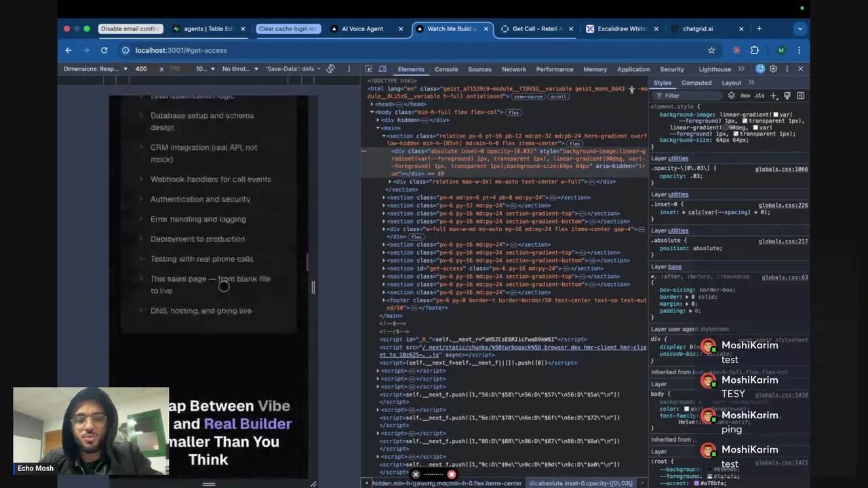This screenshot has height=488, width=868.
Task: Open globals.css:1066 source link
Action: [781, 169]
